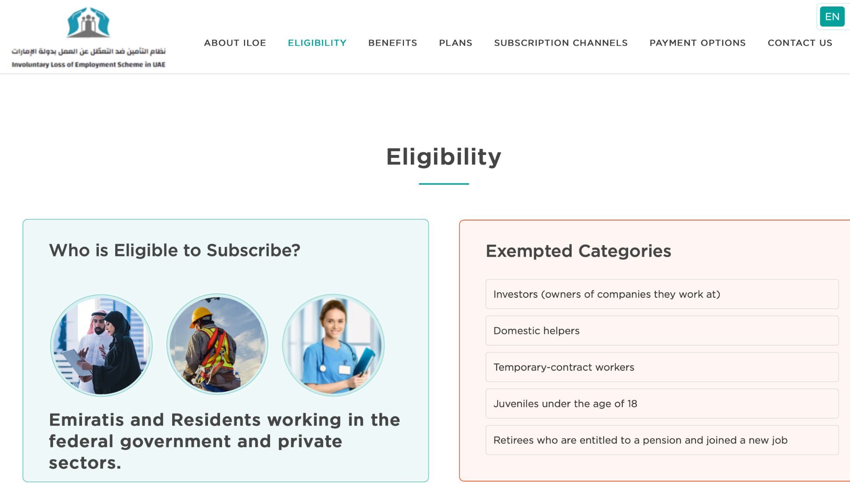Click the ABOUT ILOE navigation menu item
850x504 pixels.
(x=235, y=42)
